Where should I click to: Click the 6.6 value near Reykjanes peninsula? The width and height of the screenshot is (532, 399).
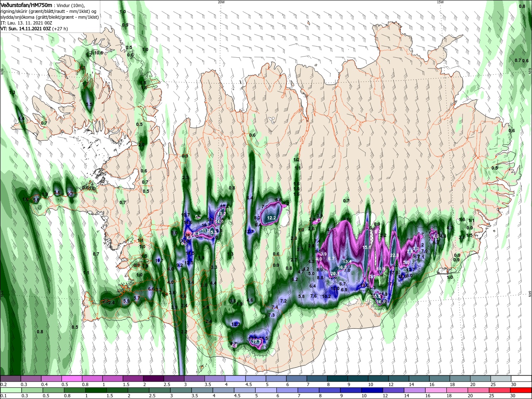pos(151,289)
